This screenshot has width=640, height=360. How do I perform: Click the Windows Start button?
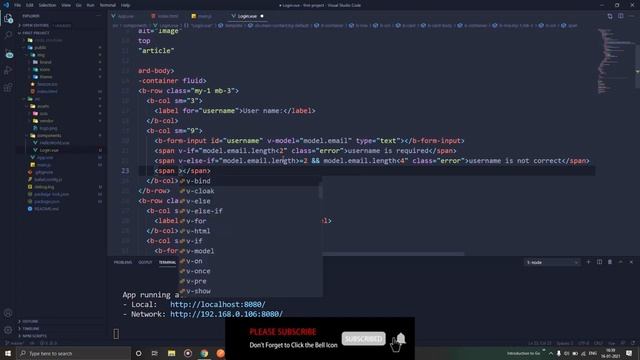click(8, 353)
